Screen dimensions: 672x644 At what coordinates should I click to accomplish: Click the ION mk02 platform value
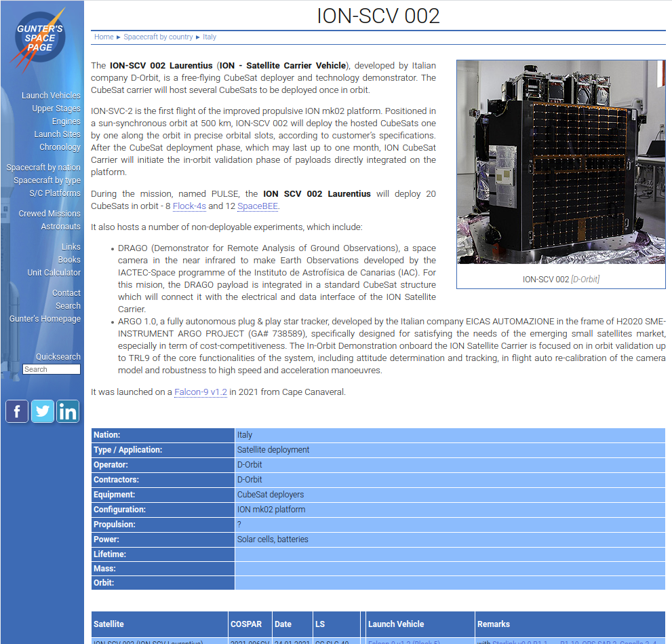[271, 510]
